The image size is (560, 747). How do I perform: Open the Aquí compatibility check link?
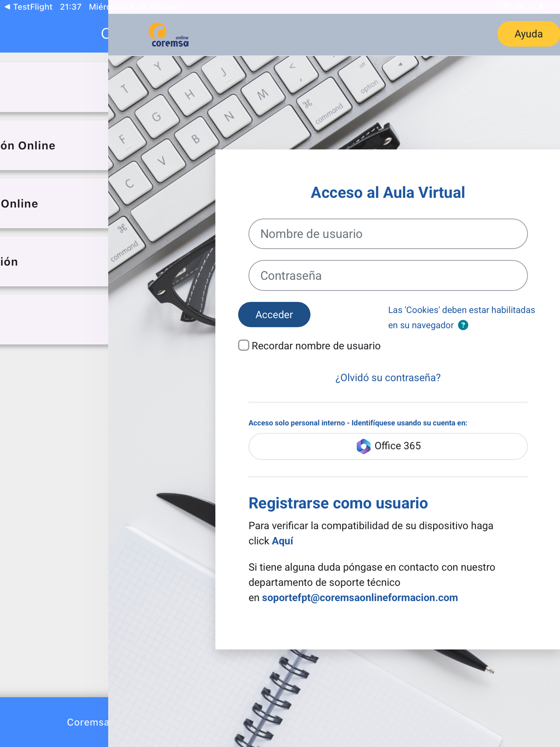tap(282, 541)
